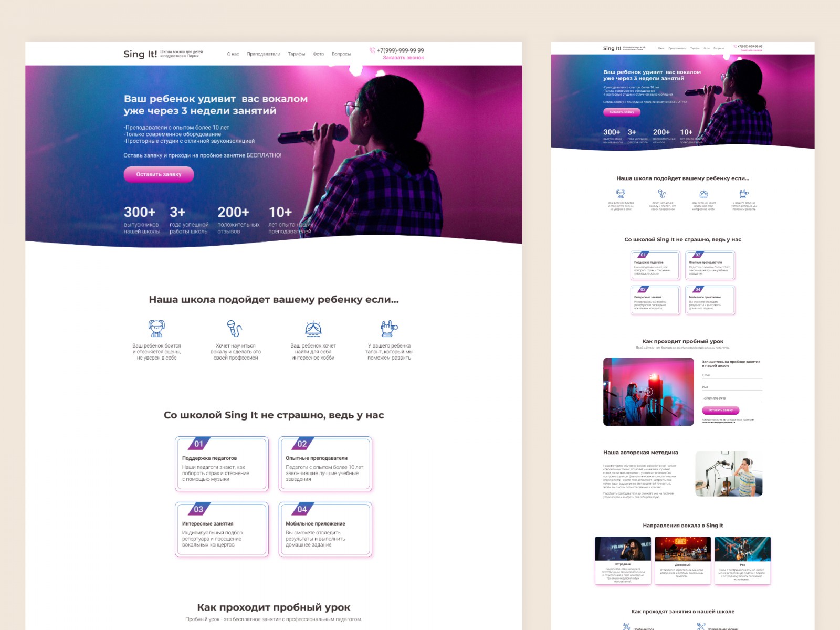Click the shy child icon in left mockup

click(x=156, y=329)
